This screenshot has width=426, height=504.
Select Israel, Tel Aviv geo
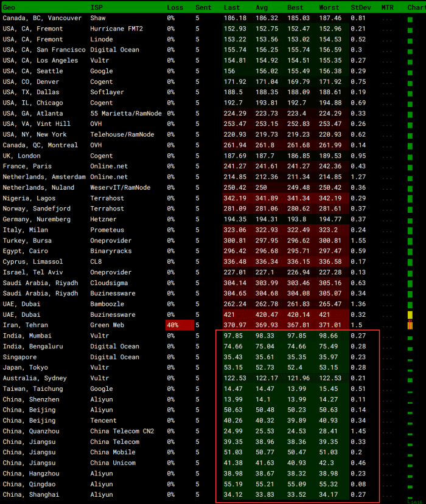33,272
